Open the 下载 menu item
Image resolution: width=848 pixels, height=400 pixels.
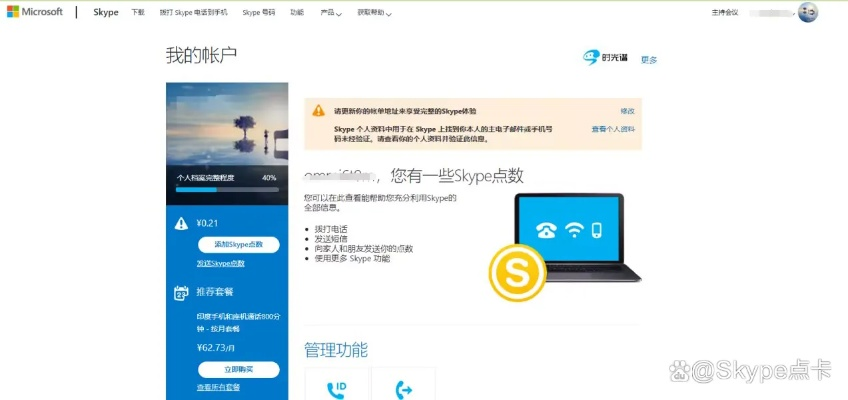[x=138, y=12]
